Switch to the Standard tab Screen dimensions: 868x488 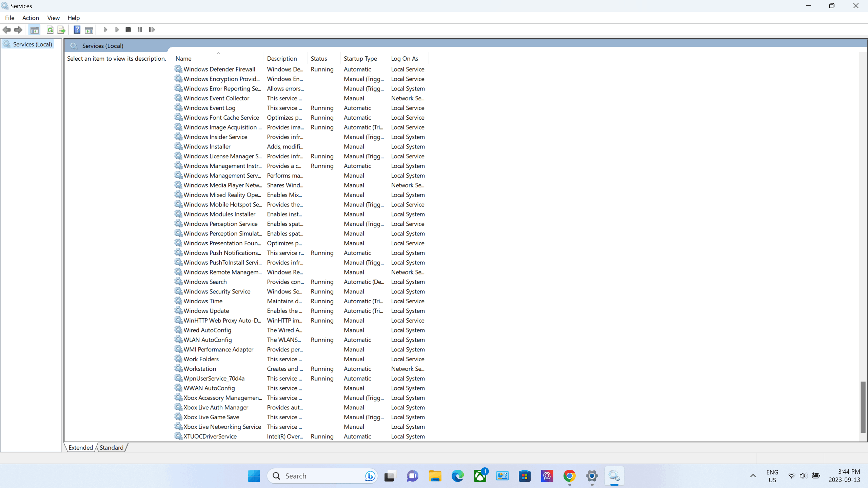(x=111, y=447)
